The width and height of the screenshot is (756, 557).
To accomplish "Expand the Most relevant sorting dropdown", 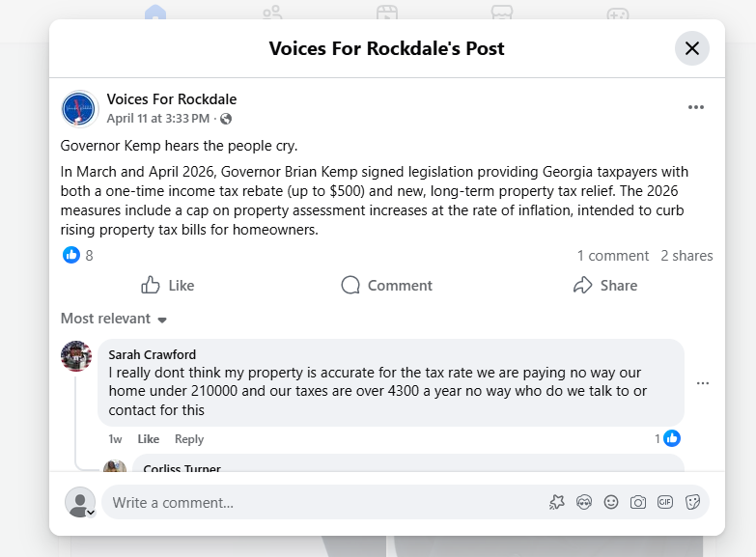I will coord(114,319).
